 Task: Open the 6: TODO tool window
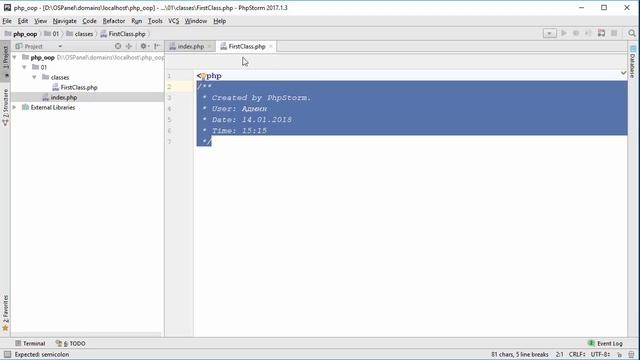pos(71,343)
